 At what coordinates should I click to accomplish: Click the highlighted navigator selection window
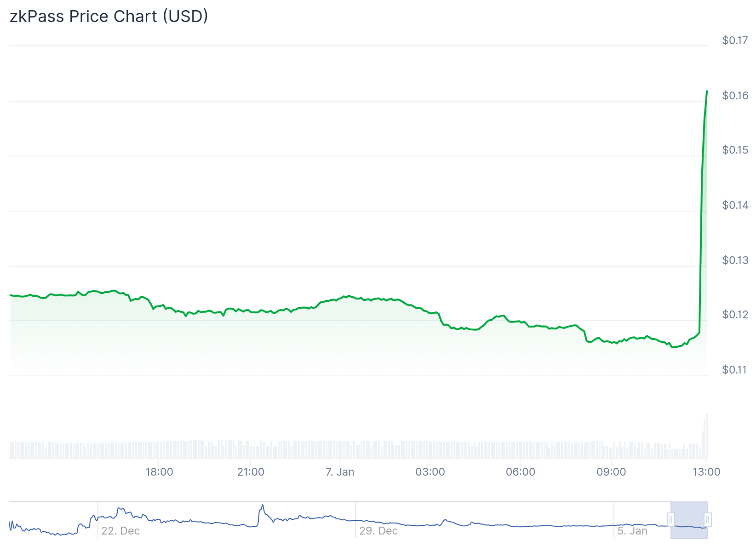pos(689,520)
